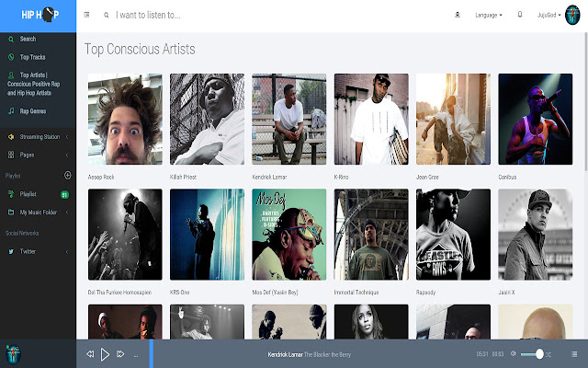Open Kendrick Lamar link in player bar
The image size is (588, 368).
pos(285,354)
